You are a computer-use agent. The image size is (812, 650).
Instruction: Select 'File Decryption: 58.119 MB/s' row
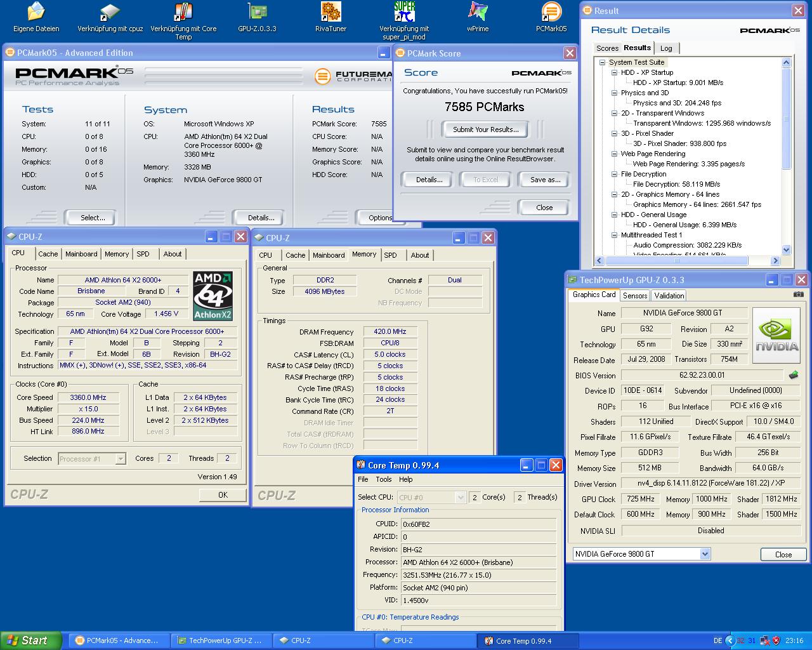click(x=676, y=184)
